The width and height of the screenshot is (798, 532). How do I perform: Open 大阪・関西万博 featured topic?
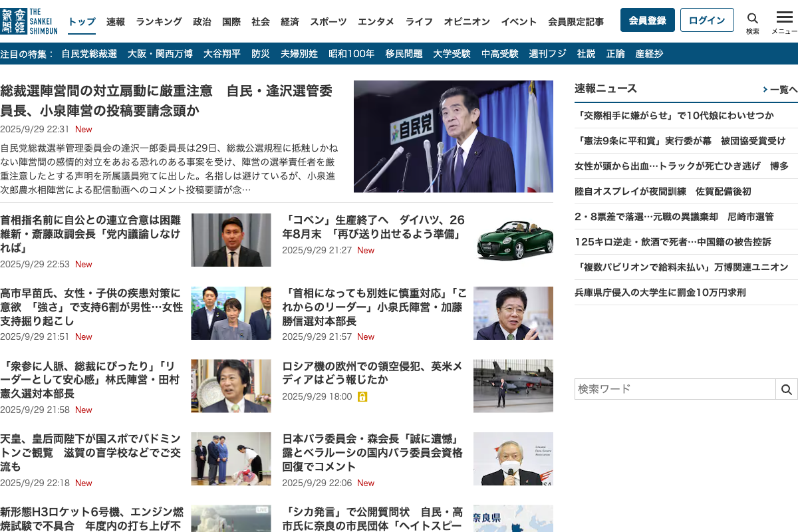[x=160, y=54]
